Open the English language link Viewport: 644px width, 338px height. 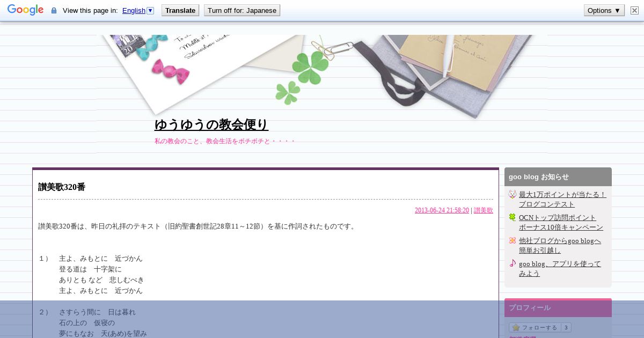(x=134, y=10)
